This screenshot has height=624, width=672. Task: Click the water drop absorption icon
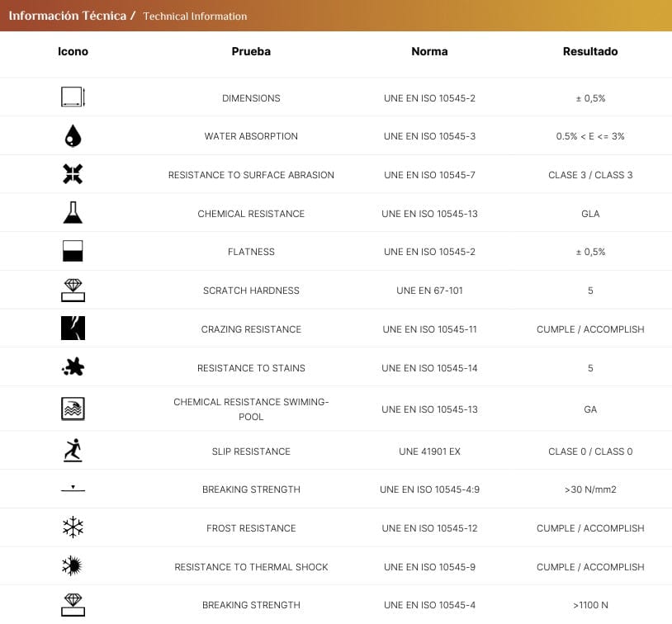click(x=73, y=136)
